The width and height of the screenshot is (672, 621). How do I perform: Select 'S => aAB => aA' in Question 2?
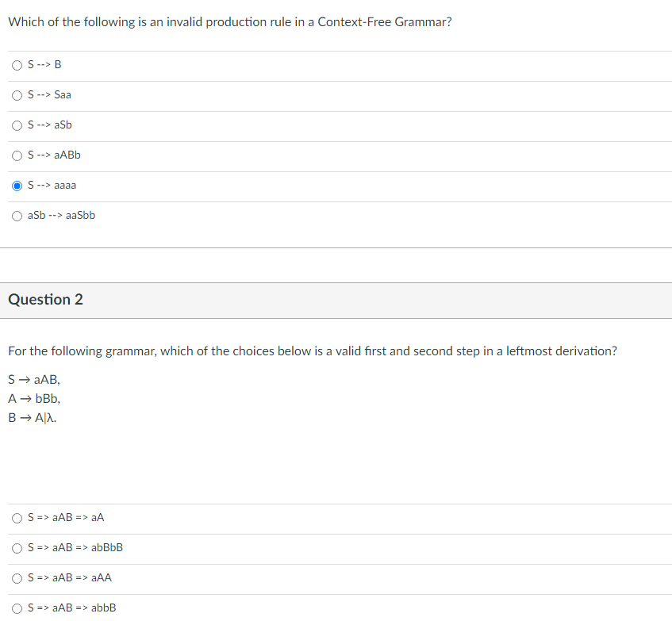click(17, 517)
